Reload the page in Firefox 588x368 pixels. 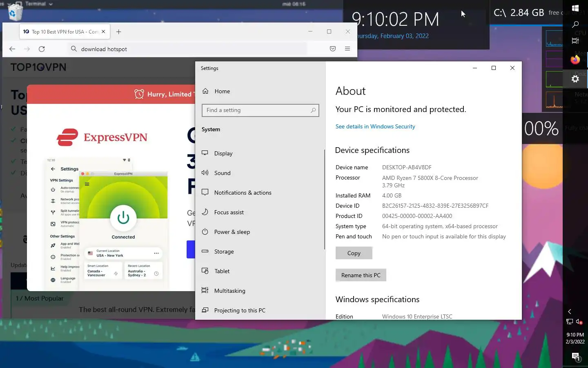coord(42,49)
